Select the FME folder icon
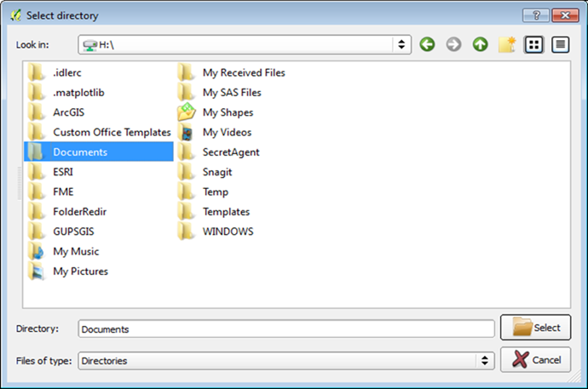Screen dimensions: 588x389 (x=37, y=192)
